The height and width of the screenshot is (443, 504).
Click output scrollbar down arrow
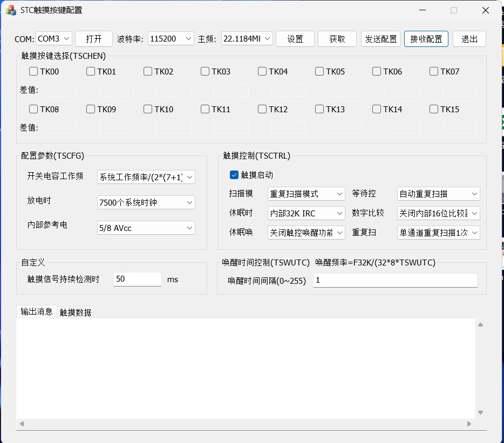coord(481,412)
